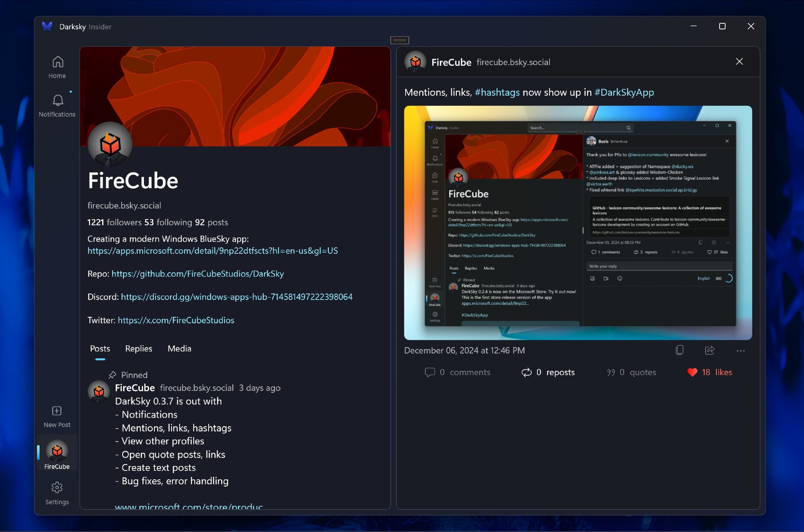Click FireCube avatar in the post header
The height and width of the screenshot is (532, 804).
[415, 62]
